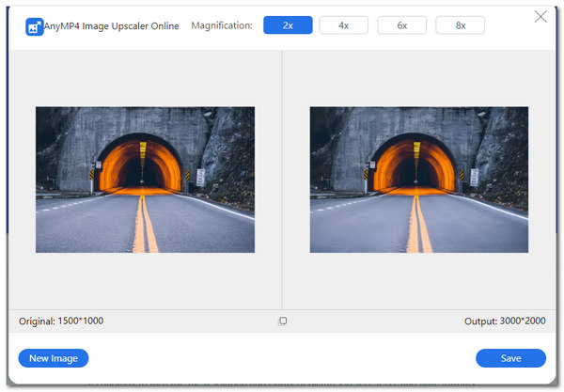The width and height of the screenshot is (564, 392).
Task: Save the upscaled output image
Action: [x=510, y=358]
